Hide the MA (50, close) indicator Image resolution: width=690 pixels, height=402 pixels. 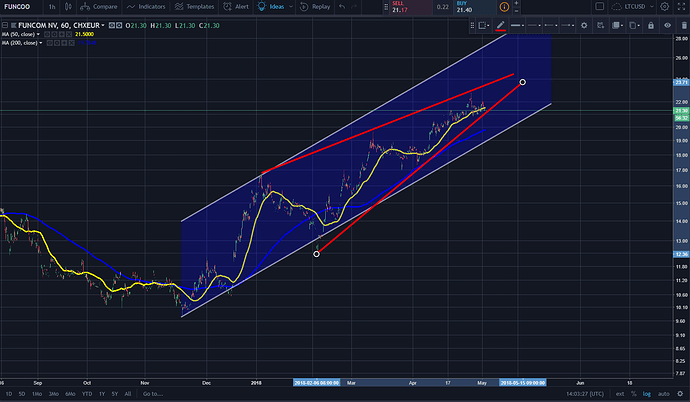[46, 34]
